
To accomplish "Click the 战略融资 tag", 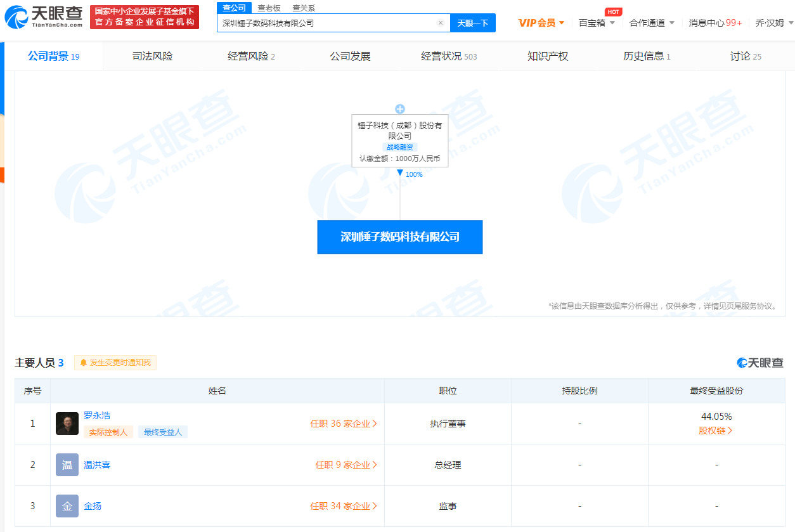I will coord(399,147).
